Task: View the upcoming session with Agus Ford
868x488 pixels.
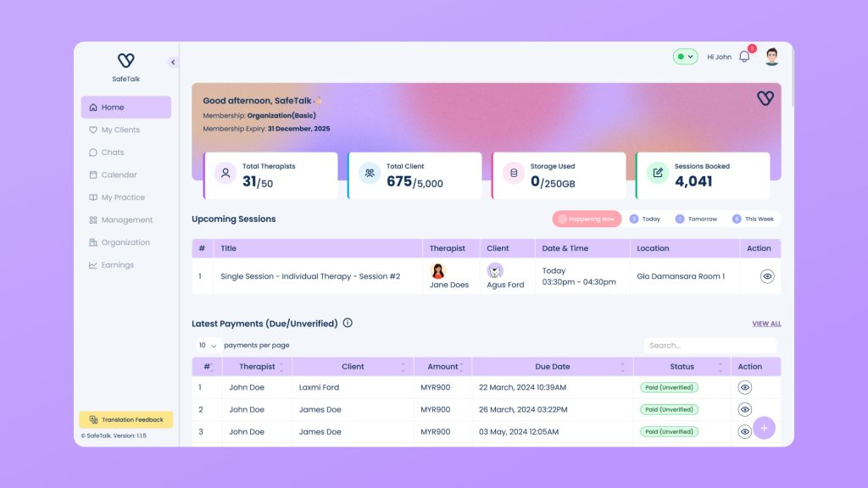Action: click(x=767, y=276)
